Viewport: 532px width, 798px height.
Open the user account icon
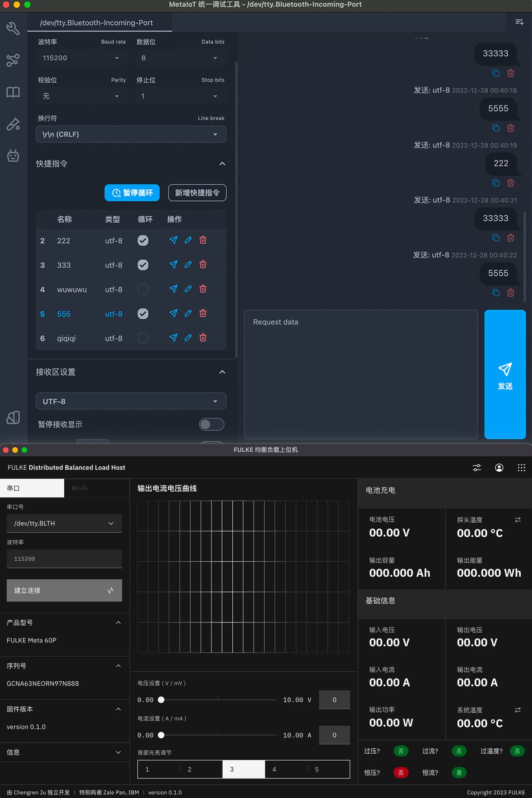click(x=499, y=468)
